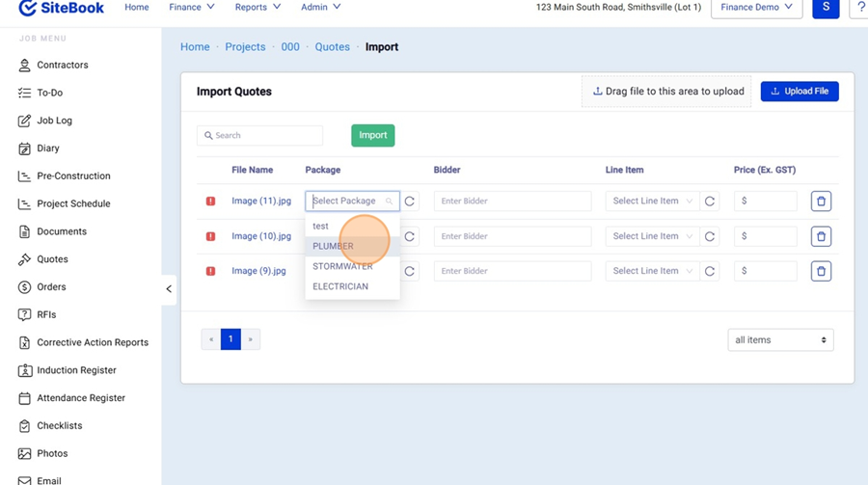The width and height of the screenshot is (868, 485).
Task: Click the green Import button
Action: point(372,136)
